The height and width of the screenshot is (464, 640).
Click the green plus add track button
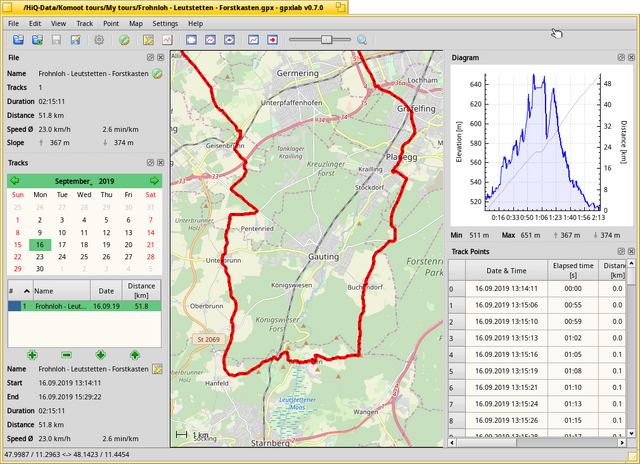(x=32, y=355)
